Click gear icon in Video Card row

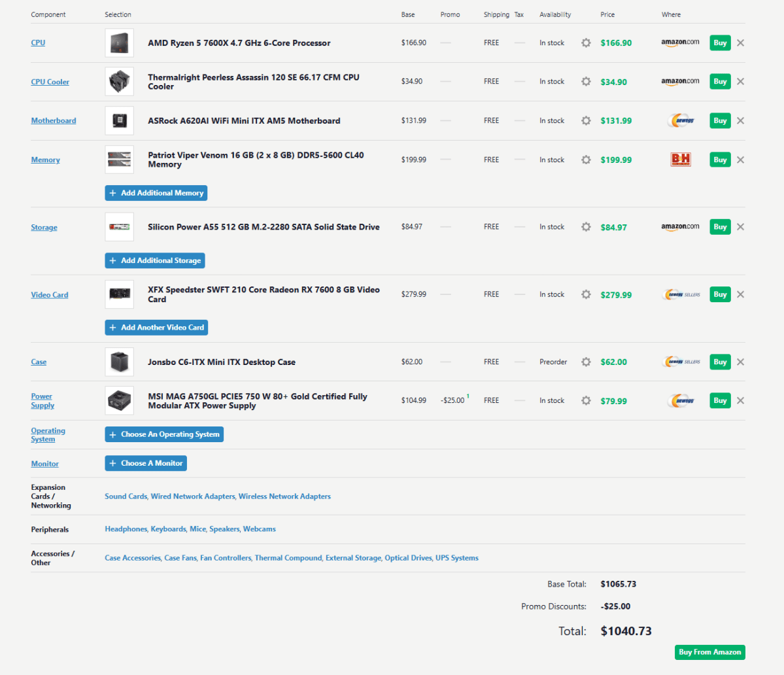pos(586,294)
